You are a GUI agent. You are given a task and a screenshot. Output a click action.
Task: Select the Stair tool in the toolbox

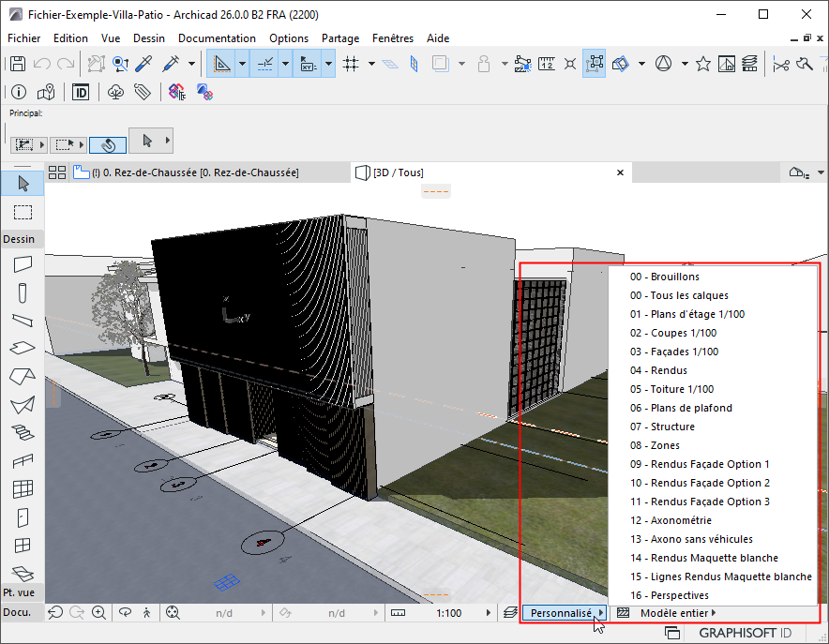click(x=23, y=432)
